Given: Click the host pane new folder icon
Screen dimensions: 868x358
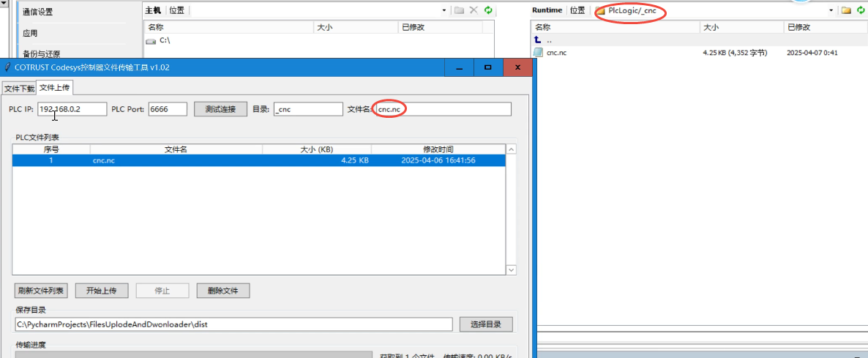Looking at the screenshot, I should pos(459,10).
